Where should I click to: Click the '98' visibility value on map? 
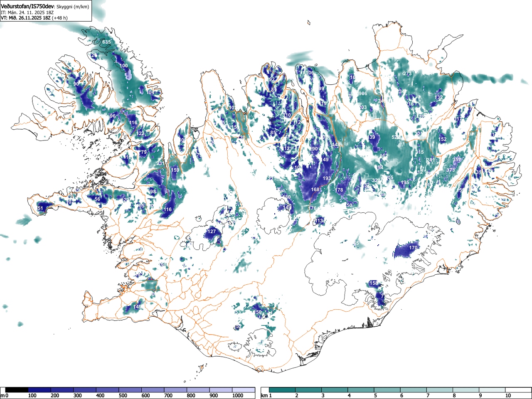pos(153,192)
